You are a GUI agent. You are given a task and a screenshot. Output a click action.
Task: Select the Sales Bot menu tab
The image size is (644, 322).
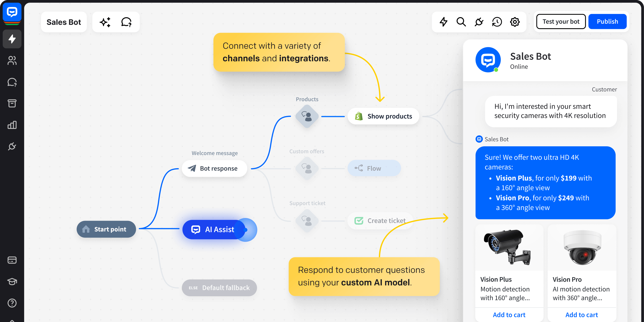pos(64,22)
